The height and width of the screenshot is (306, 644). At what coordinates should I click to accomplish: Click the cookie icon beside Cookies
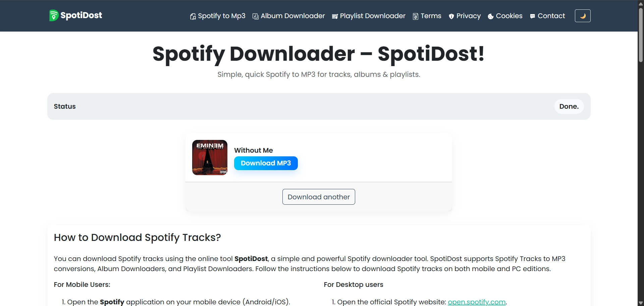coord(491,16)
